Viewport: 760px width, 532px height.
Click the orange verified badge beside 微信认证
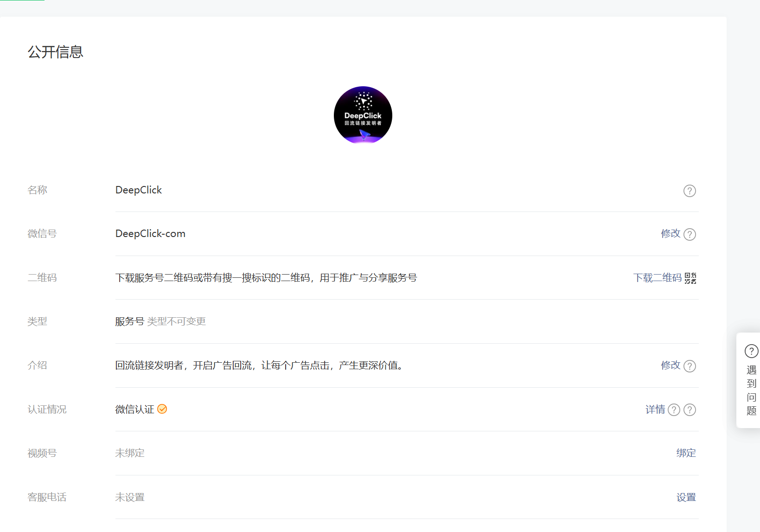click(x=162, y=409)
